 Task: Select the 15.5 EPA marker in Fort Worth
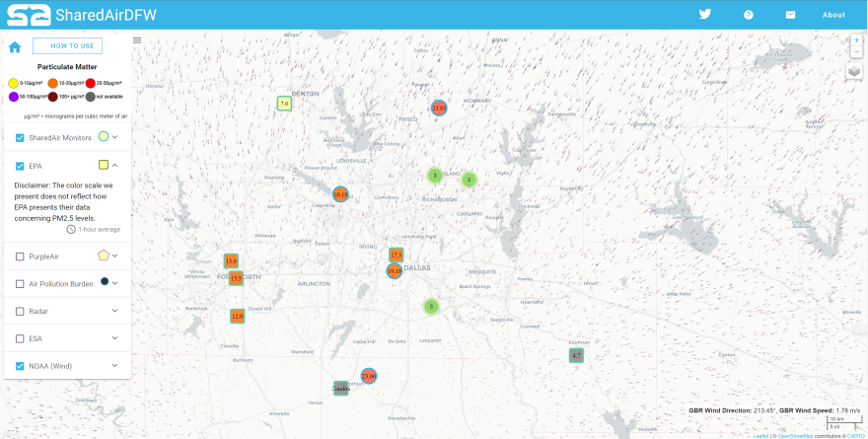[236, 278]
